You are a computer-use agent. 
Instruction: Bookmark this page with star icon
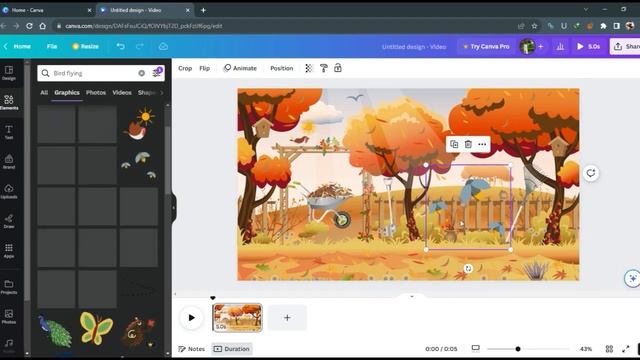point(534,26)
